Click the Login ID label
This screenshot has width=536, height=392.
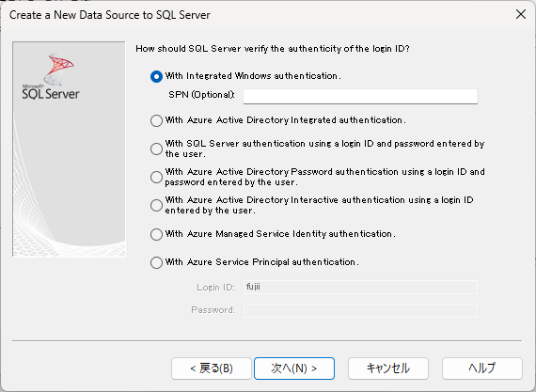point(215,287)
